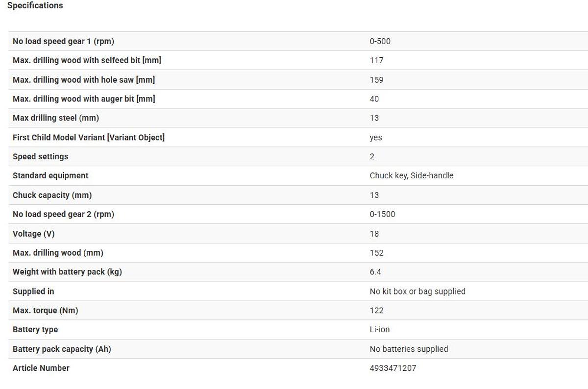Click the 'Max drilling steel (mm)' label
Image resolution: width=588 pixels, height=389 pixels.
pos(56,118)
